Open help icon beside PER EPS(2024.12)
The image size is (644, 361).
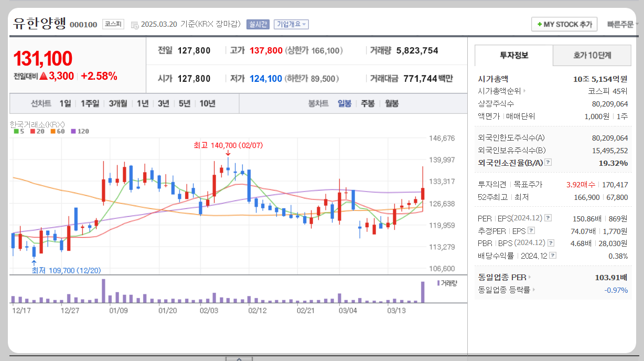(x=548, y=218)
